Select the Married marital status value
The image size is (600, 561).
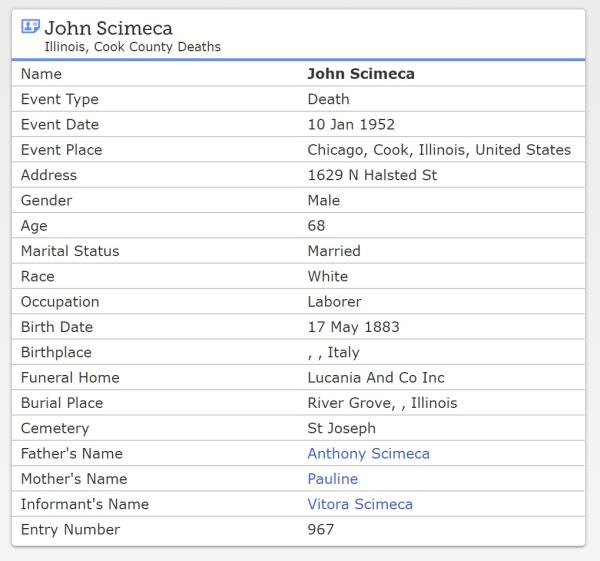(x=334, y=251)
